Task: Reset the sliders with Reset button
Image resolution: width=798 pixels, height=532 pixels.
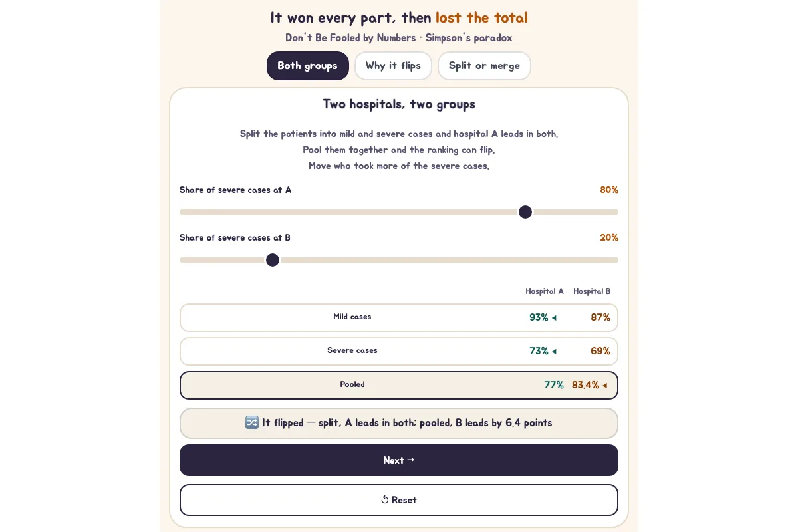Action: tap(399, 500)
